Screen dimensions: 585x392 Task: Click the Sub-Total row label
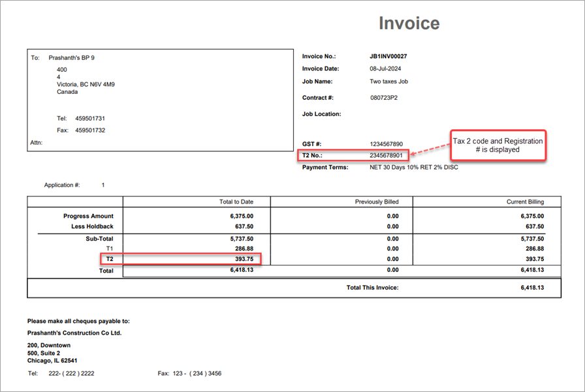(99, 239)
